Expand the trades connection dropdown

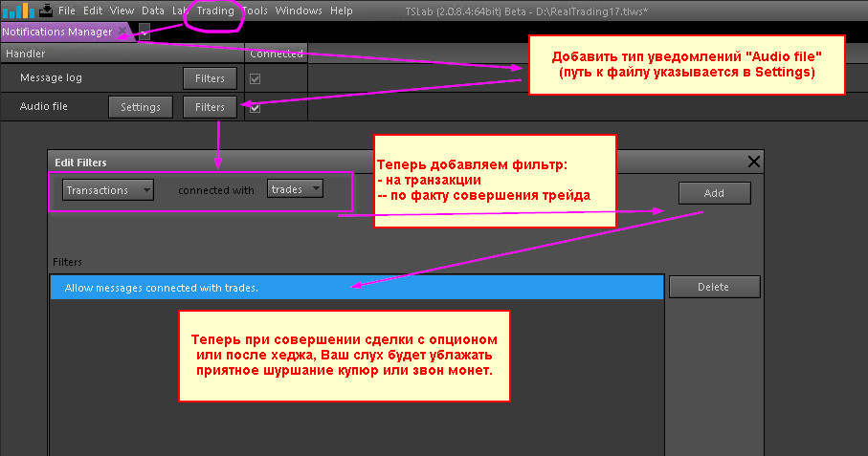click(295, 189)
